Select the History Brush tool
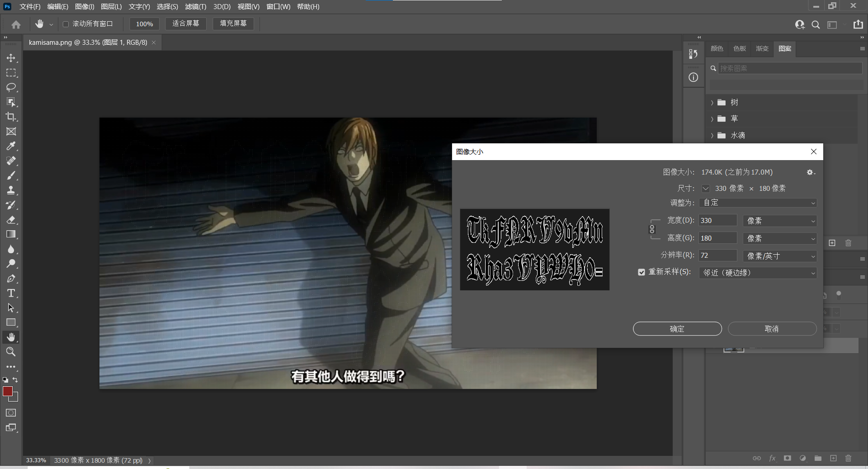The image size is (868, 469). (x=11, y=205)
